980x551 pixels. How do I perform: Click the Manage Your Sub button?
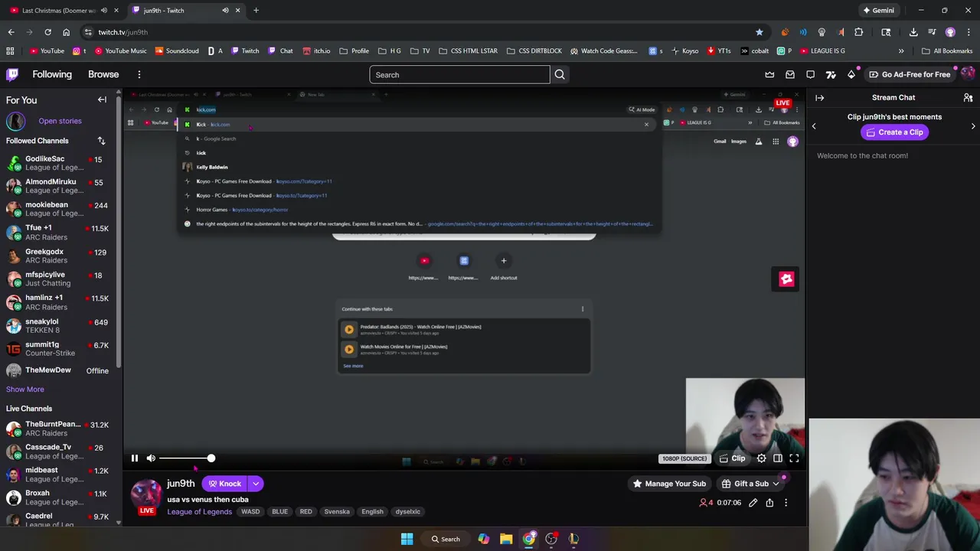(668, 484)
